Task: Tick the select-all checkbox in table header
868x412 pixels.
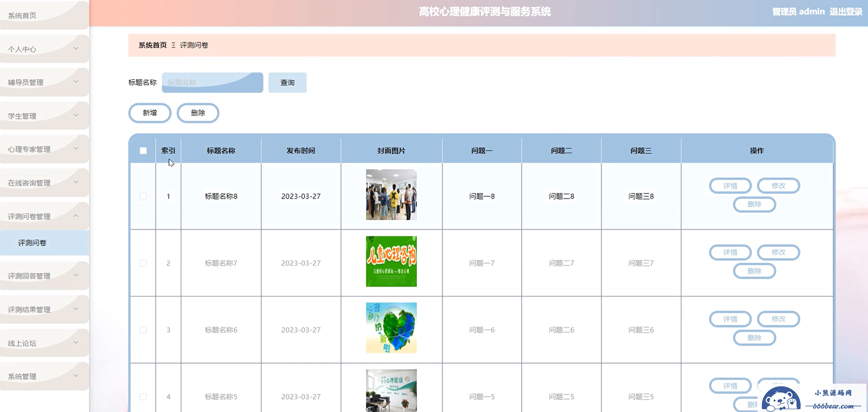Action: pos(143,151)
